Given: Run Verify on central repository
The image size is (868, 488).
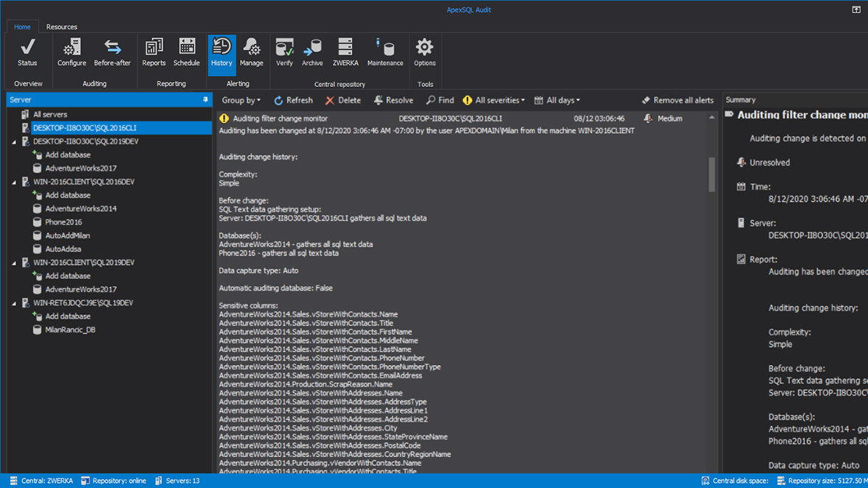Looking at the screenshot, I should [x=284, y=53].
